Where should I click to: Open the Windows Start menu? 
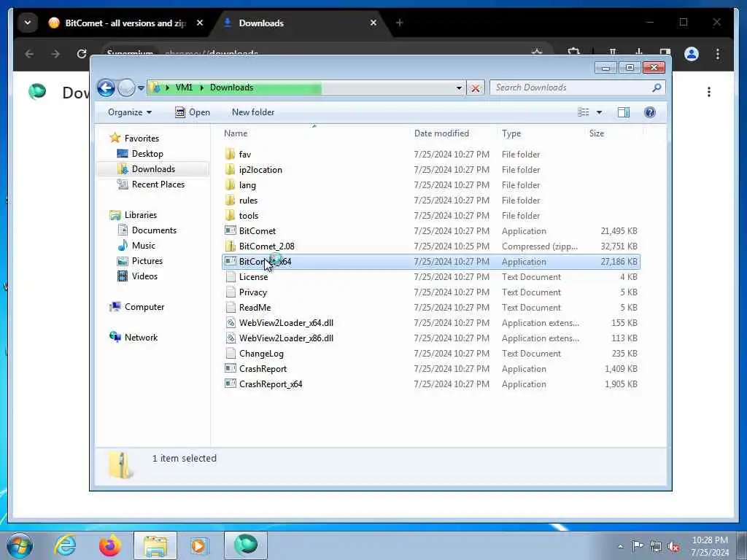point(20,545)
